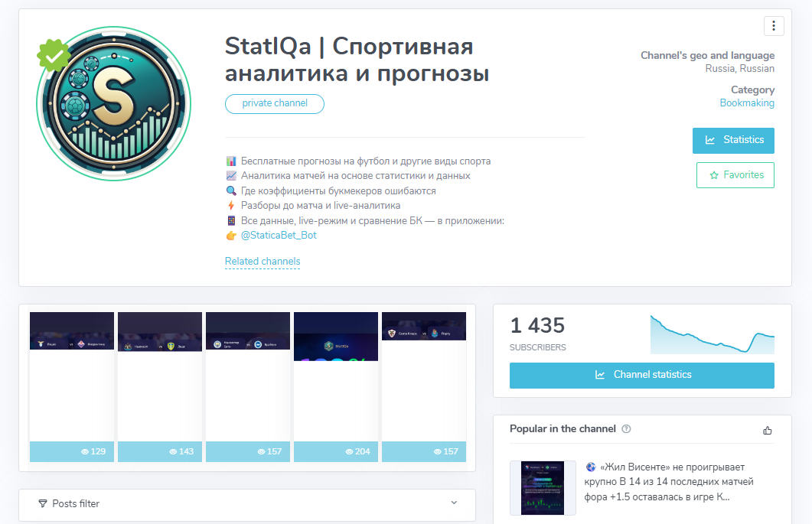The width and height of the screenshot is (812, 524).
Task: Click the info icon beside Popular in the channel
Action: 626,429
